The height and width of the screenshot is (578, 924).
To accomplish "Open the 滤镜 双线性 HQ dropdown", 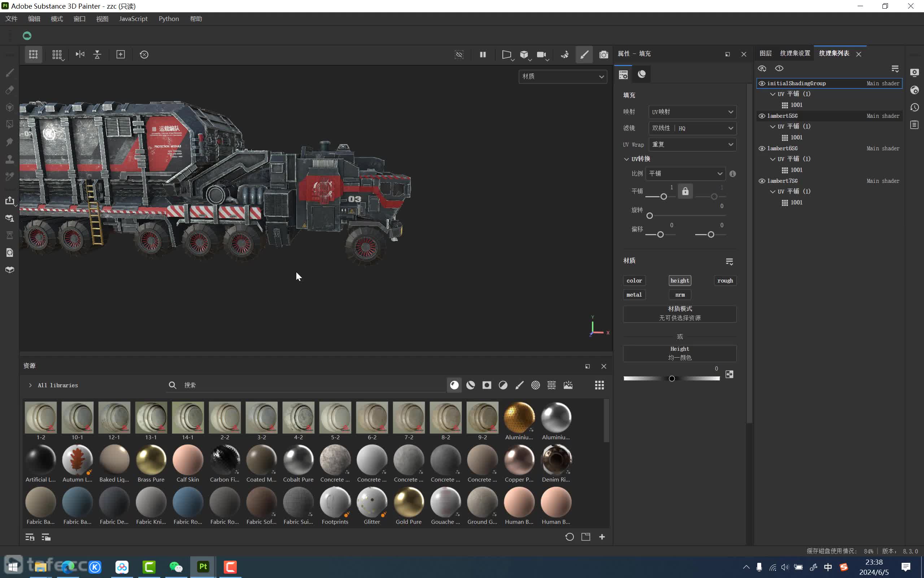I will click(693, 128).
